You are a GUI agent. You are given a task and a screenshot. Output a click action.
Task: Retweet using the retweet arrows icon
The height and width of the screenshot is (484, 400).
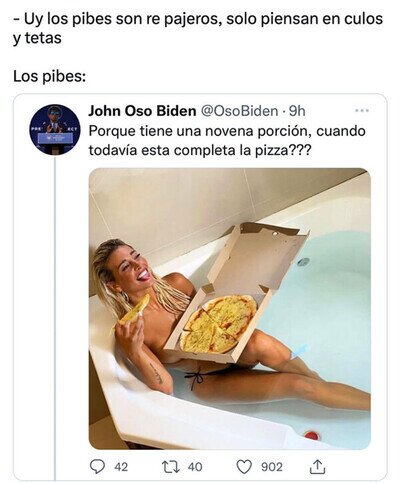[x=171, y=467]
